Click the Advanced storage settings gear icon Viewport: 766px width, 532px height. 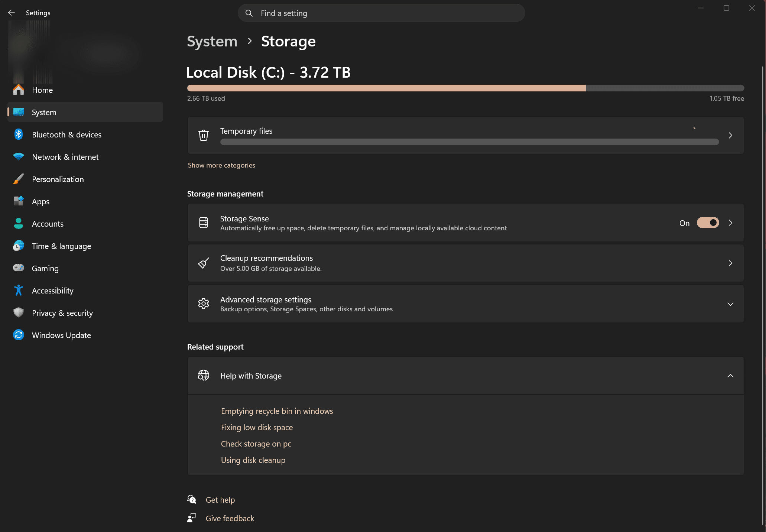pyautogui.click(x=204, y=304)
